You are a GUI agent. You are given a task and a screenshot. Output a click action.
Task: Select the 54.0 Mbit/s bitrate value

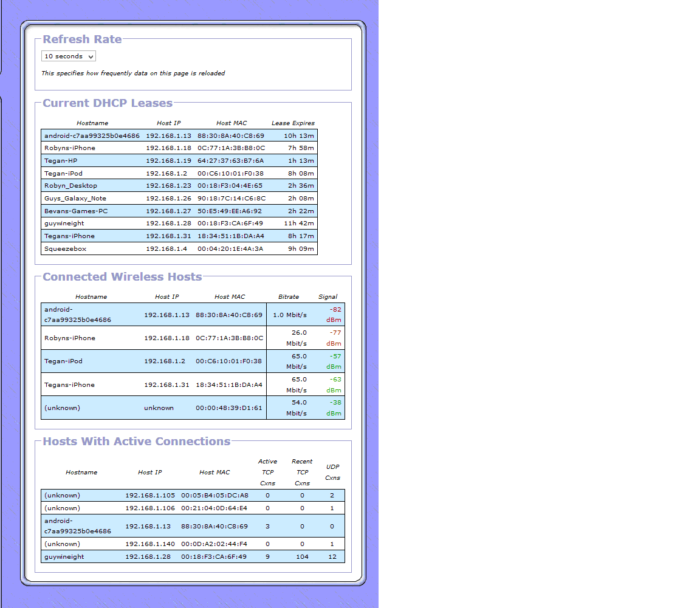pyautogui.click(x=297, y=408)
